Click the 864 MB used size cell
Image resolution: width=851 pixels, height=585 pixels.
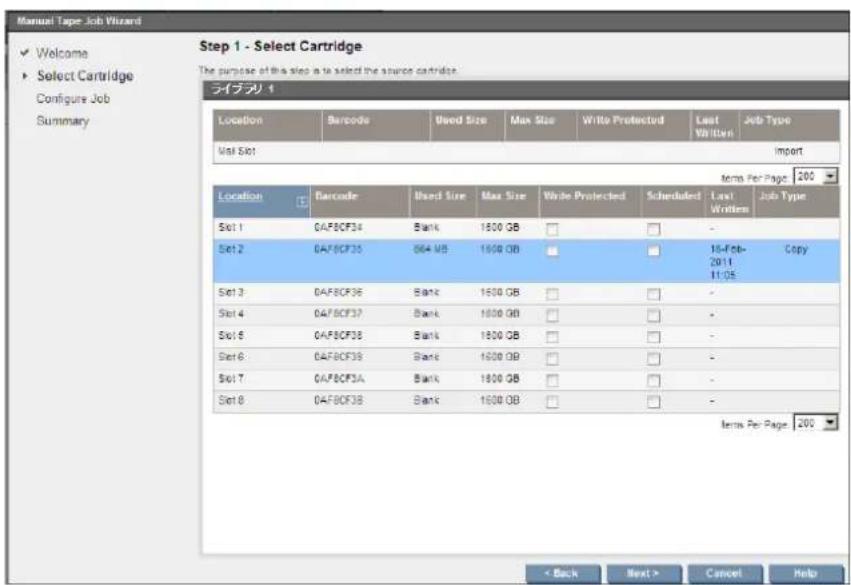point(430,250)
